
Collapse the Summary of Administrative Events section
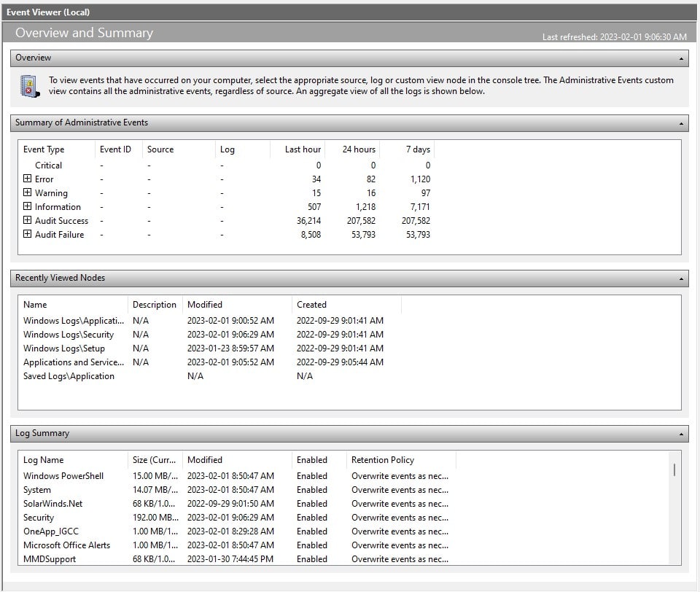680,122
